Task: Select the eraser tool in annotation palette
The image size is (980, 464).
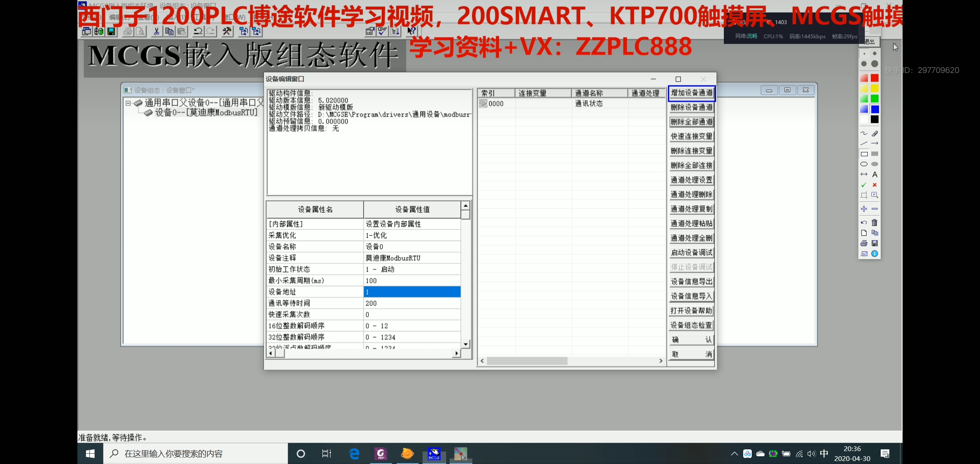Action: click(x=875, y=134)
